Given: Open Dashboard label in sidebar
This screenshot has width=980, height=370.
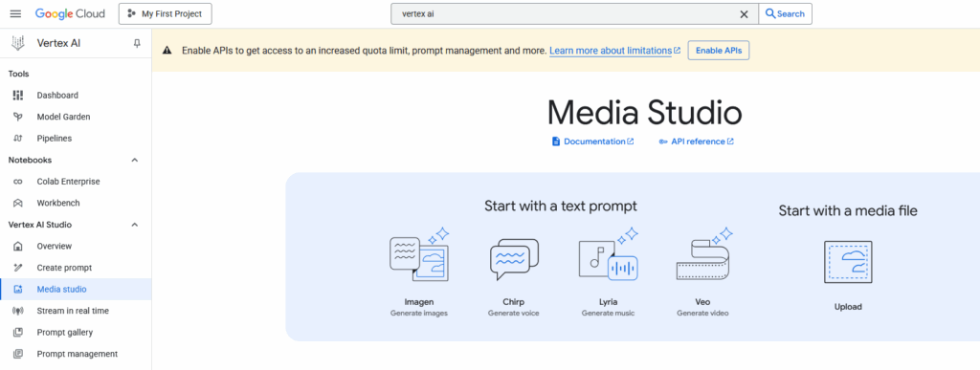Looking at the screenshot, I should (x=57, y=96).
